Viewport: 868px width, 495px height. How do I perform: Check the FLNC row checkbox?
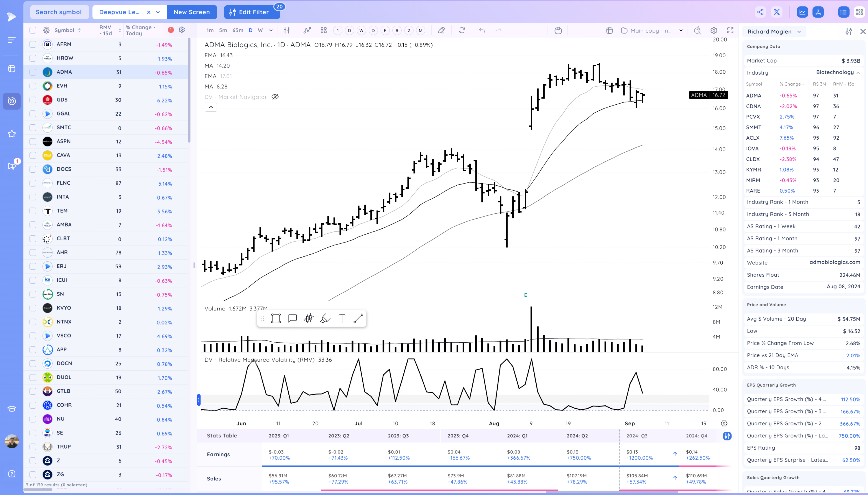(x=33, y=183)
